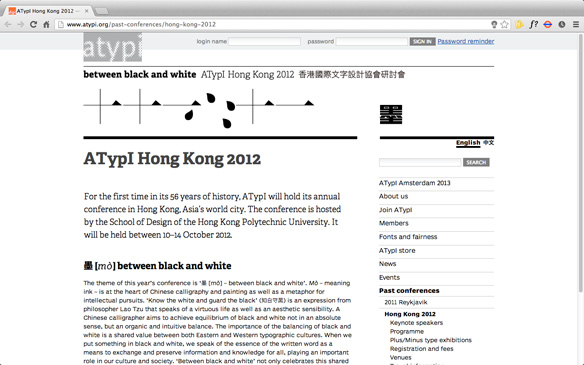Open the Password reminder link
The width and height of the screenshot is (584, 365).
click(466, 41)
